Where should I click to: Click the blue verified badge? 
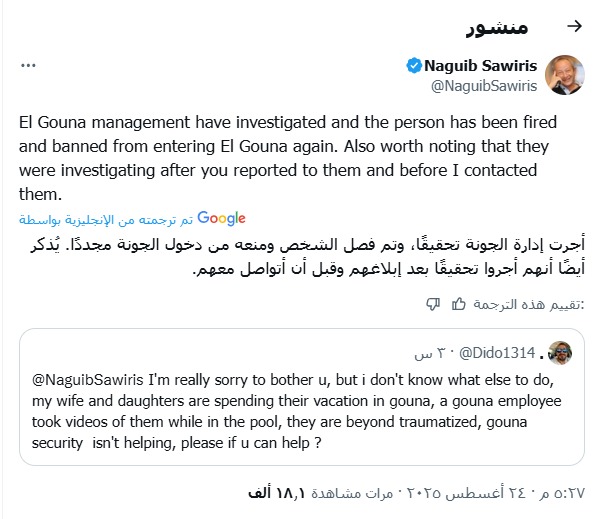point(414,67)
